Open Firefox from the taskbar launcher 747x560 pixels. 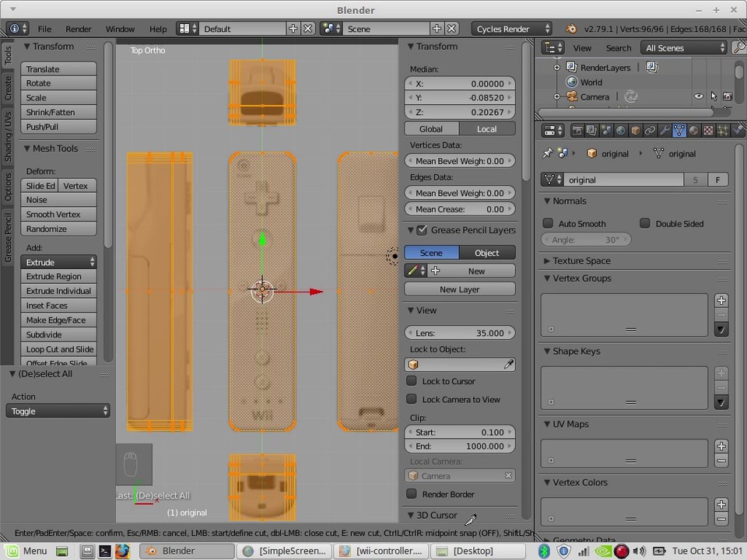(x=122, y=551)
